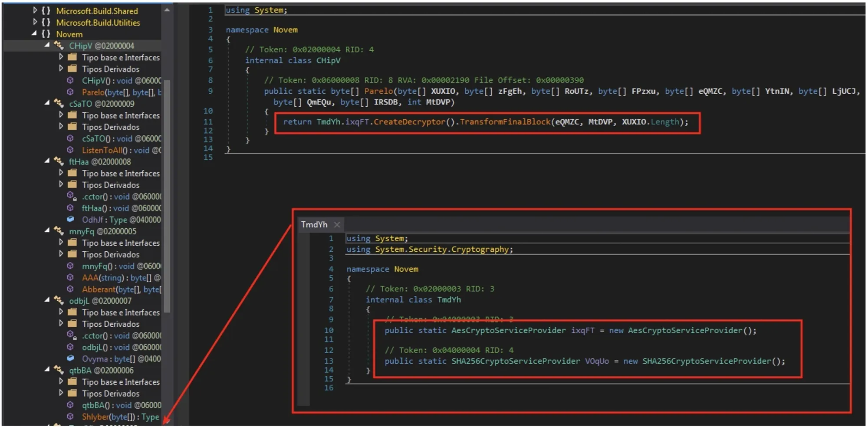Expand Tipo base e Interfaces under CHipV
The width and height of the screenshot is (868, 427).
[61, 57]
